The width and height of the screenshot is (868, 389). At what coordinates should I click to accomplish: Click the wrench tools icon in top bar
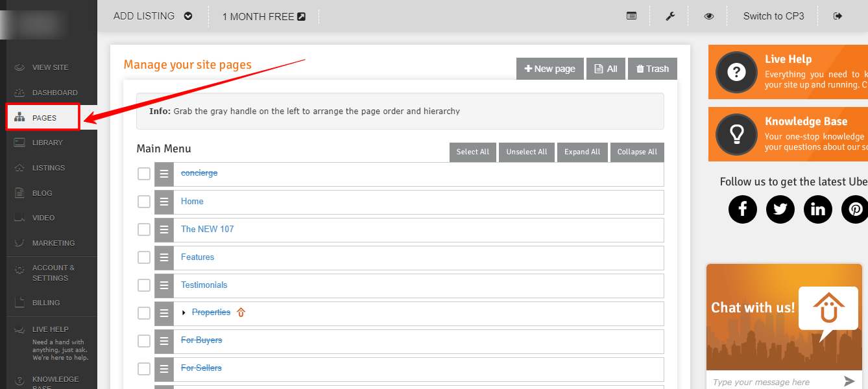(670, 16)
